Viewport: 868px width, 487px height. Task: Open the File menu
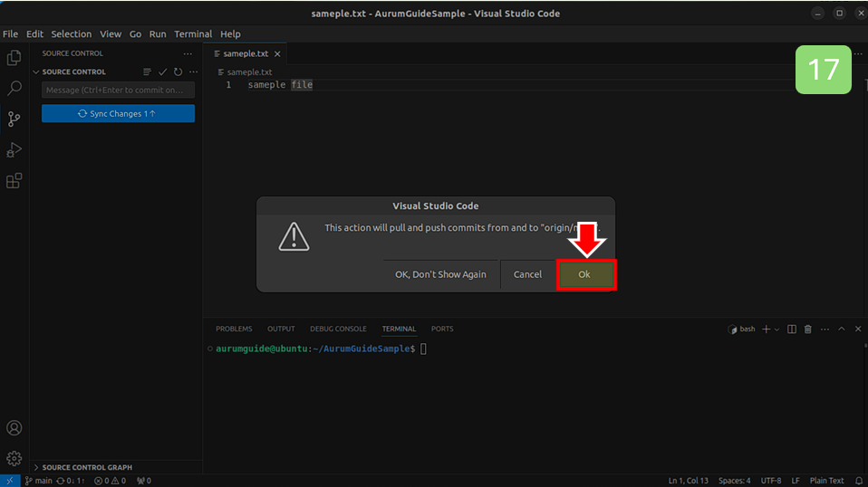coord(10,33)
